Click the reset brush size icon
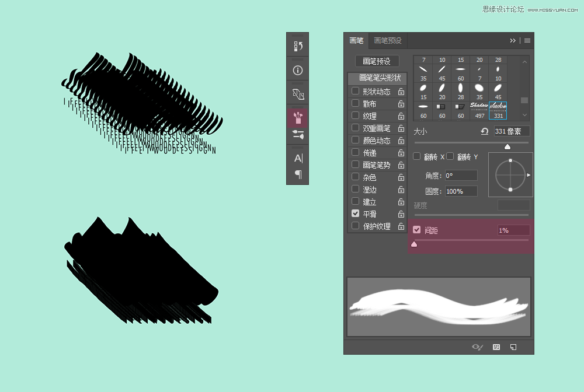This screenshot has width=584, height=392. point(484,131)
